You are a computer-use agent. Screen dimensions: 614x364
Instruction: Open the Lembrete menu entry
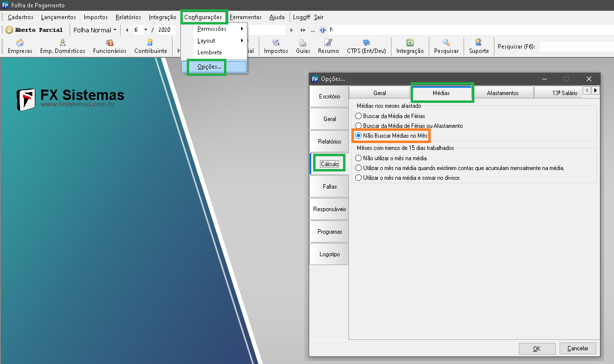click(210, 52)
